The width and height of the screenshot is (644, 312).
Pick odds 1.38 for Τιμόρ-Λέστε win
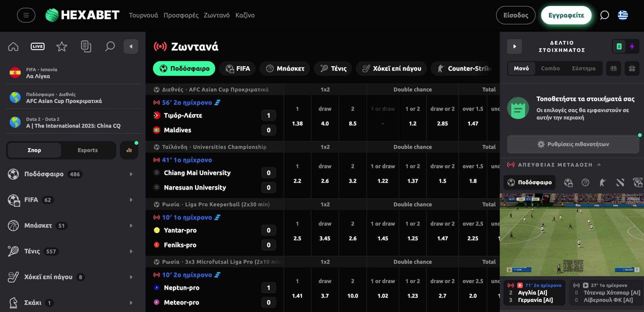click(x=297, y=123)
